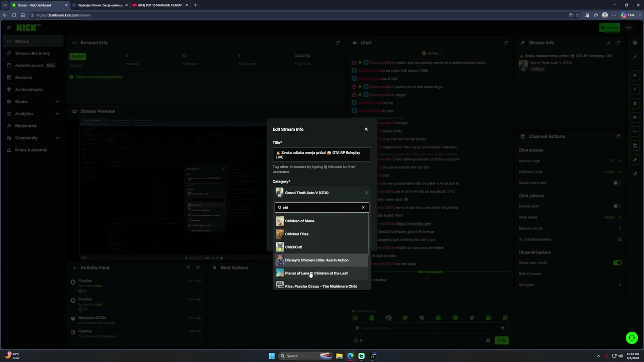The width and height of the screenshot is (644, 362).
Task: Clear the category search text
Action: click(x=363, y=207)
